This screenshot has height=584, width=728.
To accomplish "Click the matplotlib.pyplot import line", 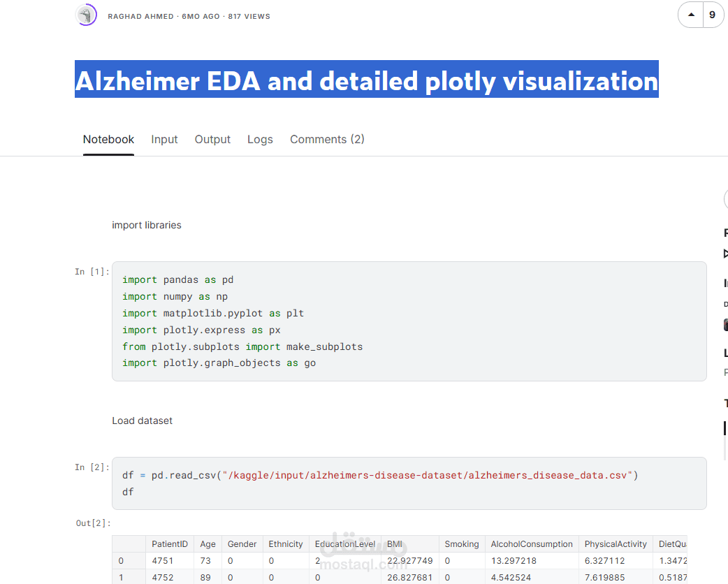I will pyautogui.click(x=213, y=314).
